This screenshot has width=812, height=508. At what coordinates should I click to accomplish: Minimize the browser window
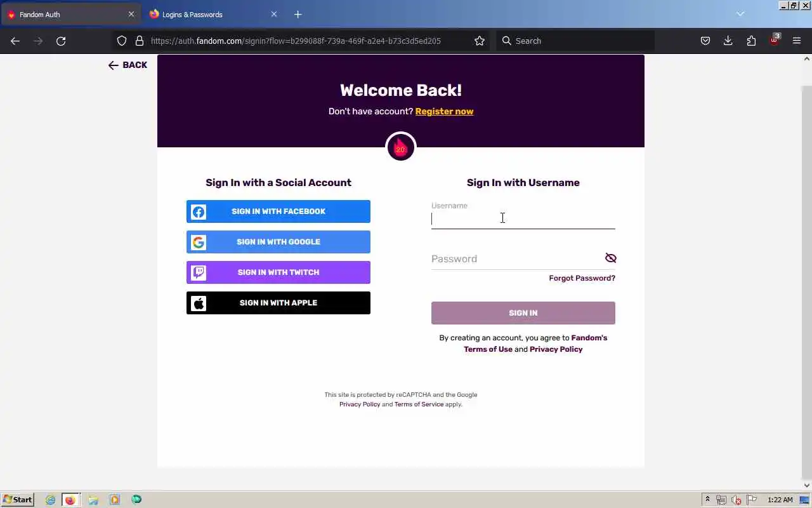783,5
